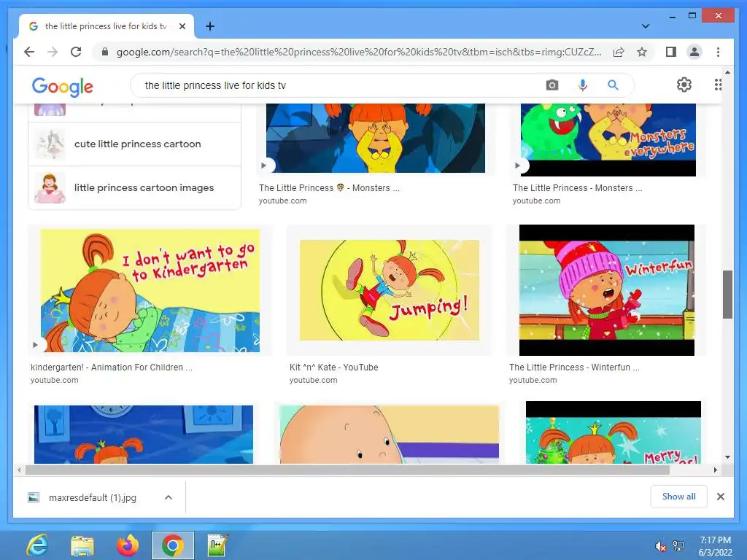Screen dimensions: 747x560
Task: Expand options chevron for maxresdefault download
Action: 169,497
